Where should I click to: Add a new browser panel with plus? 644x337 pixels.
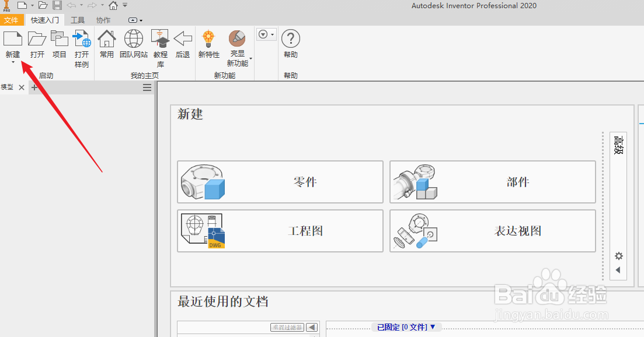[x=34, y=87]
